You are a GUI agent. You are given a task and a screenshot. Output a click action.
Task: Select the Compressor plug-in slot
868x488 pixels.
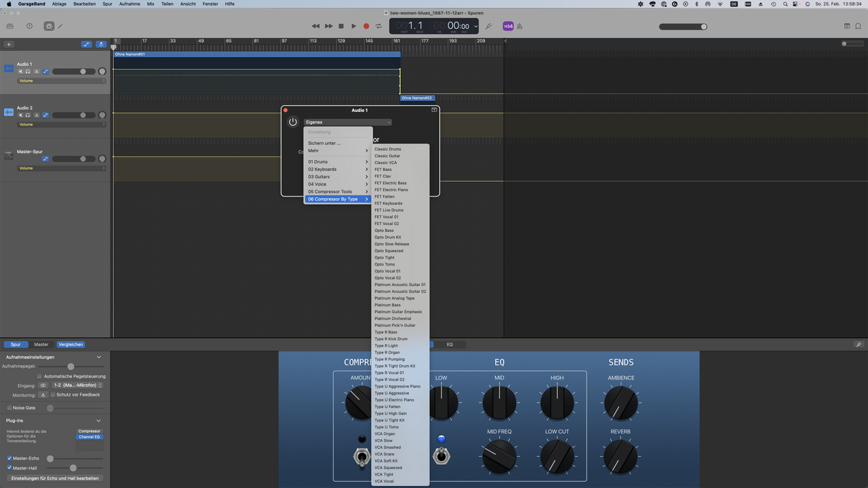coord(90,431)
